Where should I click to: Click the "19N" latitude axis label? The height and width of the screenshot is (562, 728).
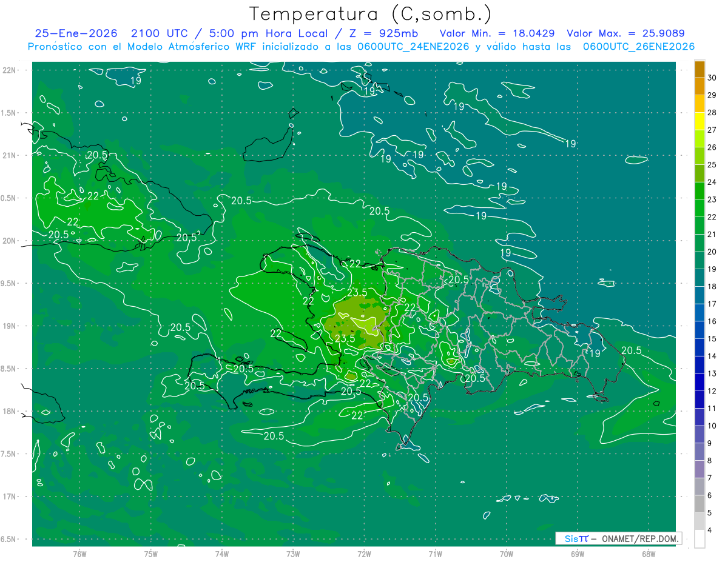[8, 326]
